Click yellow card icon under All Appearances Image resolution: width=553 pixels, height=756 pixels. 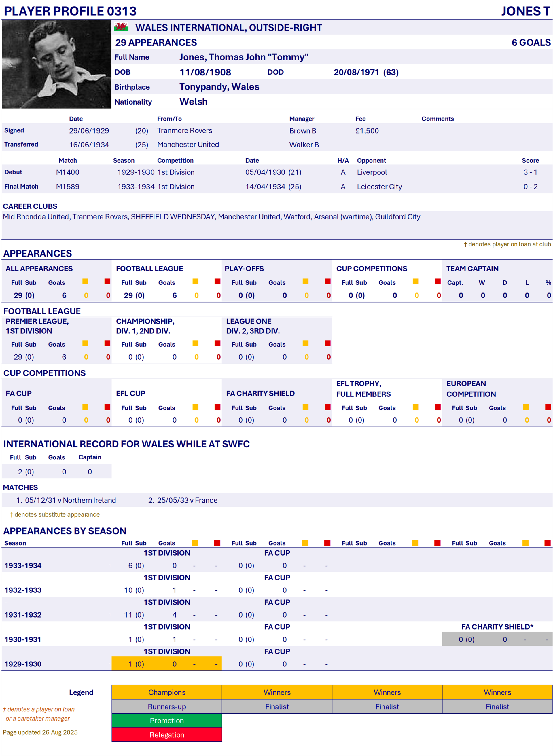click(85, 282)
